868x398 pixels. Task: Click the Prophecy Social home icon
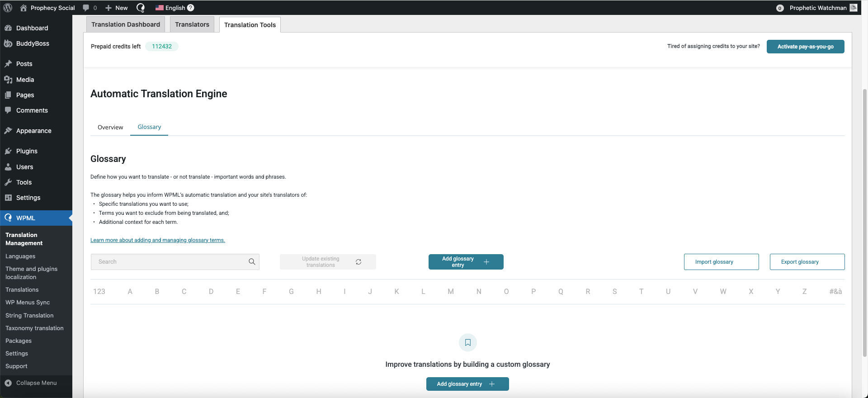[x=24, y=8]
